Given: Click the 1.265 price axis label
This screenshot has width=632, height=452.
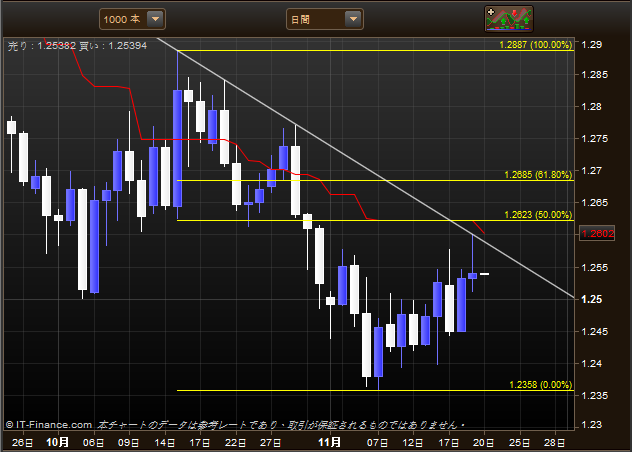Looking at the screenshot, I should (594, 202).
